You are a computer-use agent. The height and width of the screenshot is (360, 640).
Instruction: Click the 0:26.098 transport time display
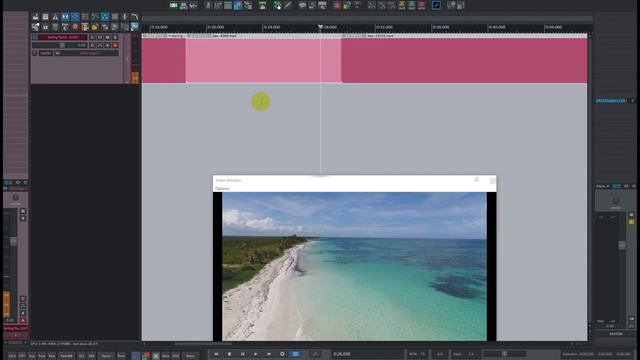(342, 354)
